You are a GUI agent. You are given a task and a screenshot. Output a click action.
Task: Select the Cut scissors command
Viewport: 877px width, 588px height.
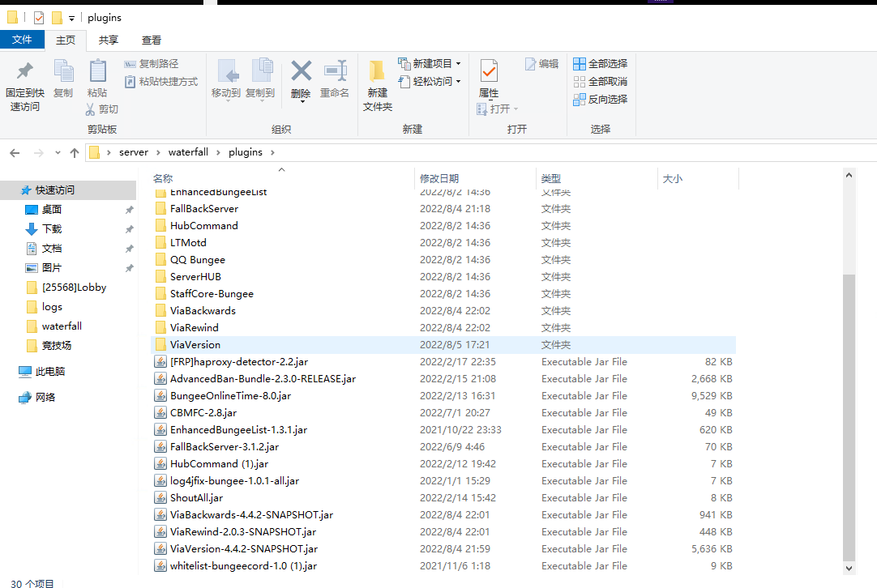(102, 109)
